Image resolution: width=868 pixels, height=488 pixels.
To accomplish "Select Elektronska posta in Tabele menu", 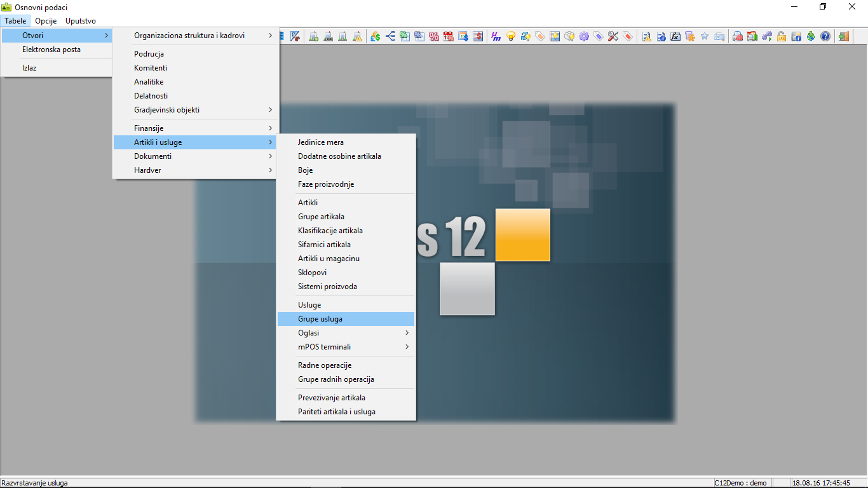I will click(51, 50).
